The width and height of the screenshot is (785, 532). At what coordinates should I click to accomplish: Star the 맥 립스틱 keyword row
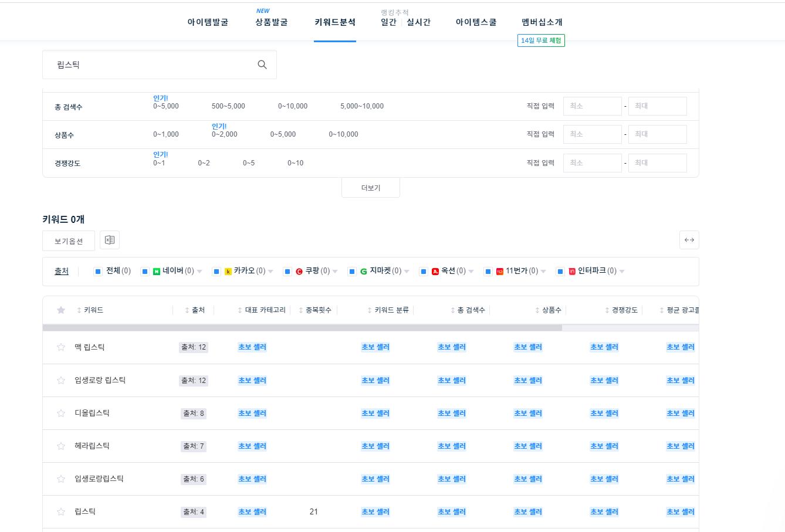(x=61, y=347)
